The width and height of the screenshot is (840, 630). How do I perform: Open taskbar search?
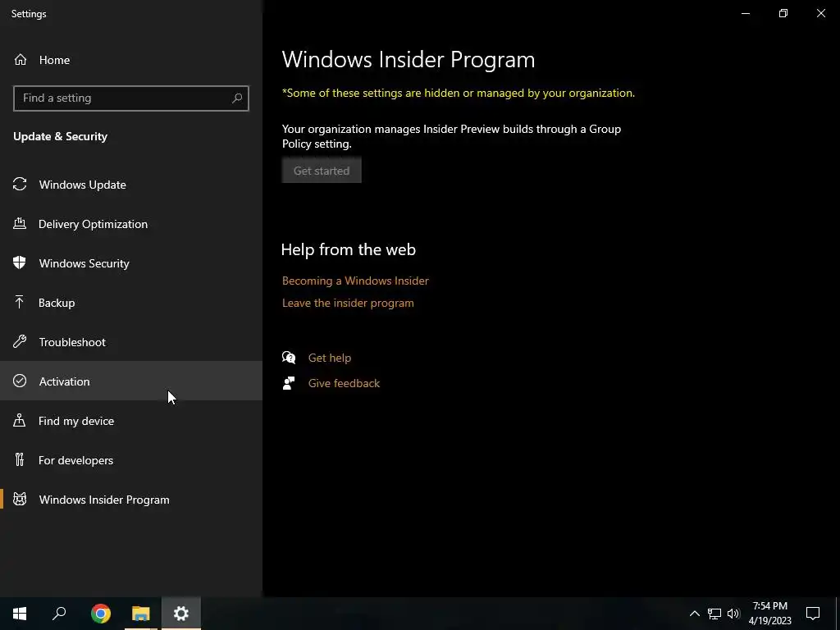59,614
